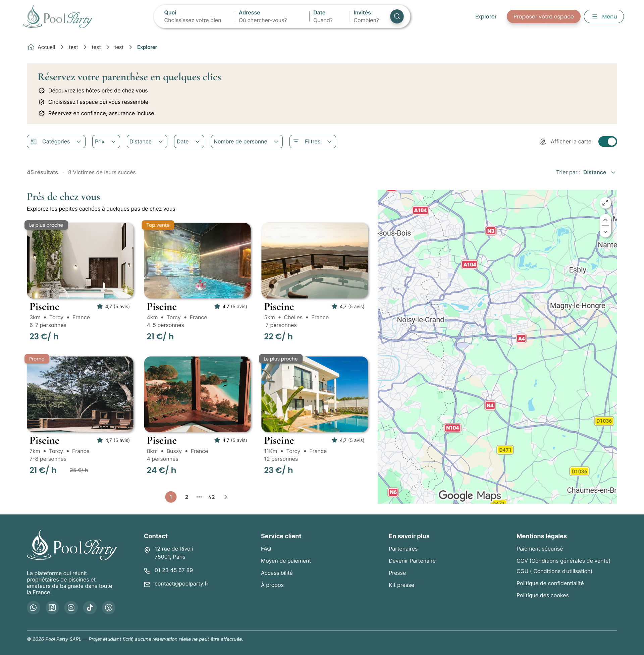This screenshot has width=644, height=655.
Task: Click Proposer votre espace button
Action: pyautogui.click(x=543, y=16)
